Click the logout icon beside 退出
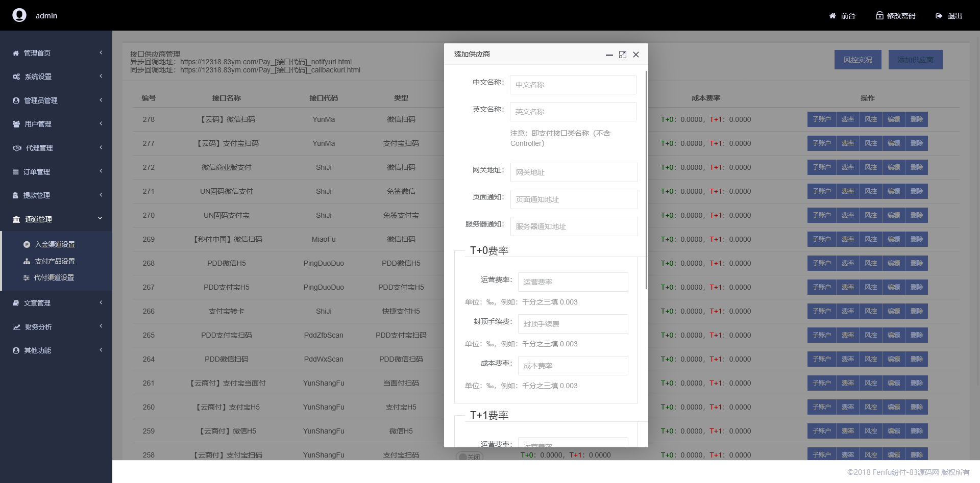980x483 pixels. click(x=939, y=16)
